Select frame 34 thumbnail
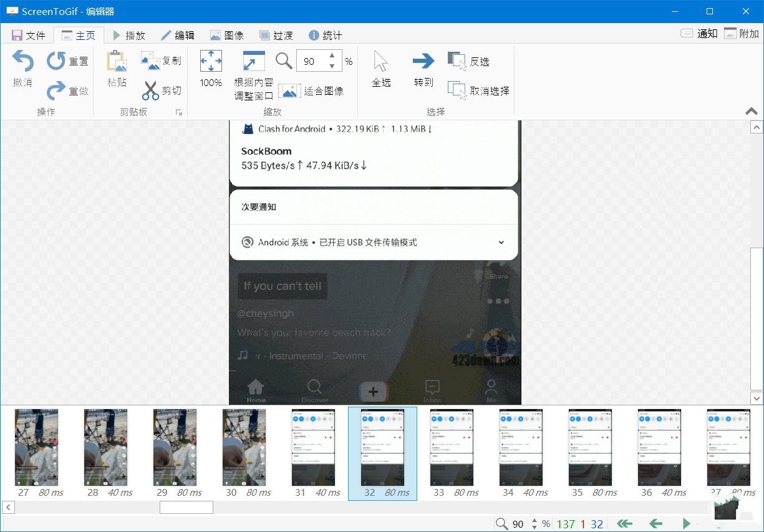The height and width of the screenshot is (532, 764). click(521, 448)
